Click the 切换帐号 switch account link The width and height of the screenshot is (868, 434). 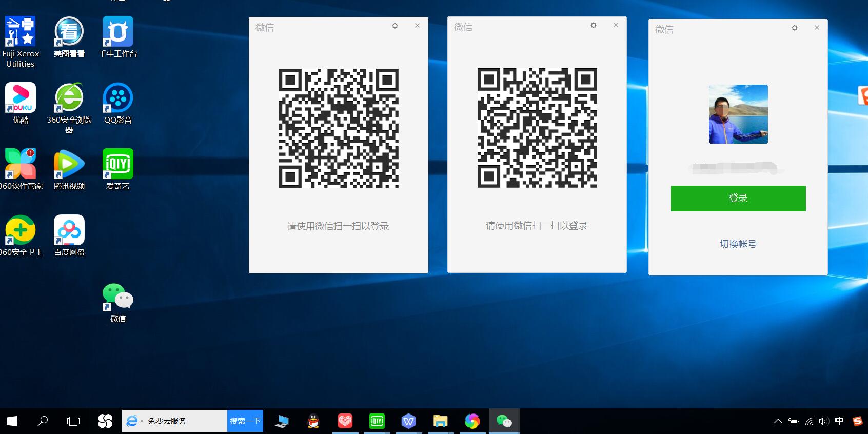click(x=738, y=244)
